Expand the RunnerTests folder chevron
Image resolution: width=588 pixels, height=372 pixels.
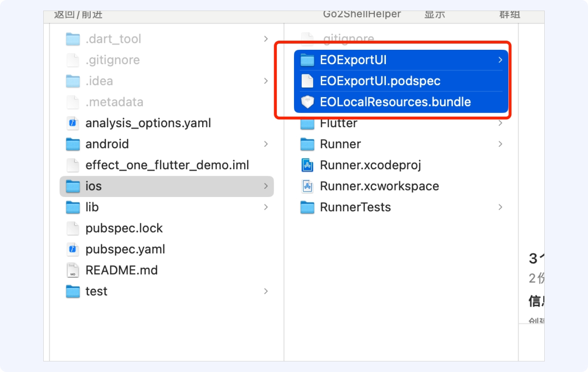click(500, 207)
